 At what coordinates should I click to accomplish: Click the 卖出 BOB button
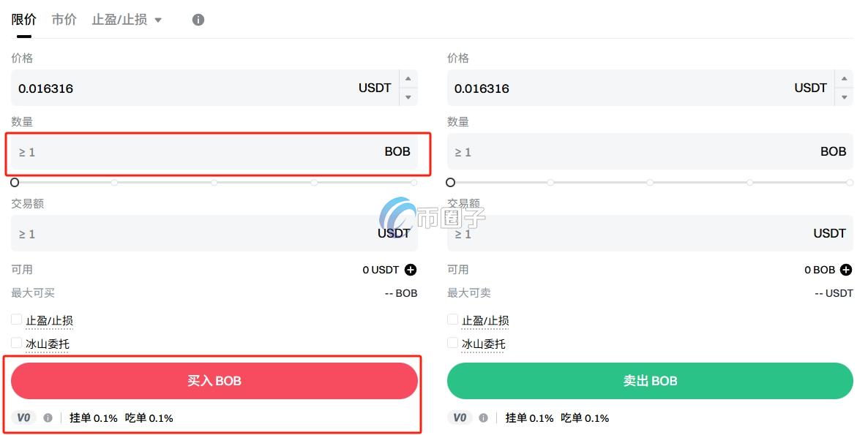pyautogui.click(x=650, y=380)
